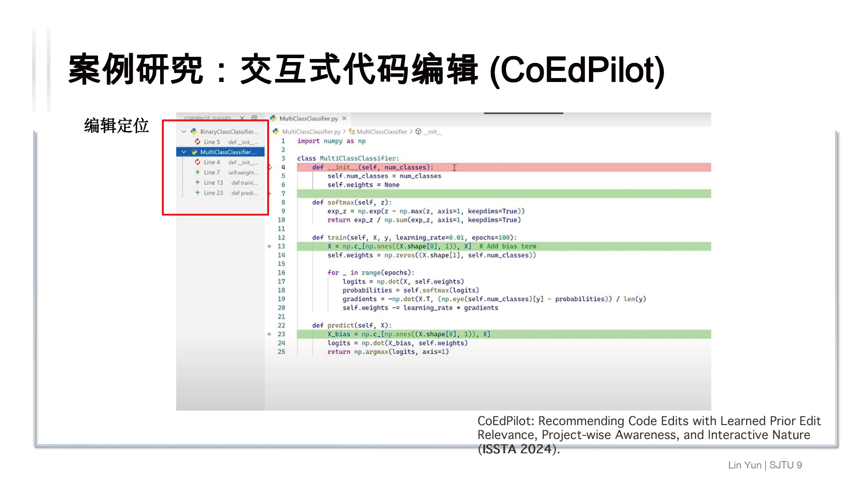Select the BinaryClassClassifier file row
Image resolution: width=868 pixels, height=488 pixels.
(x=221, y=131)
